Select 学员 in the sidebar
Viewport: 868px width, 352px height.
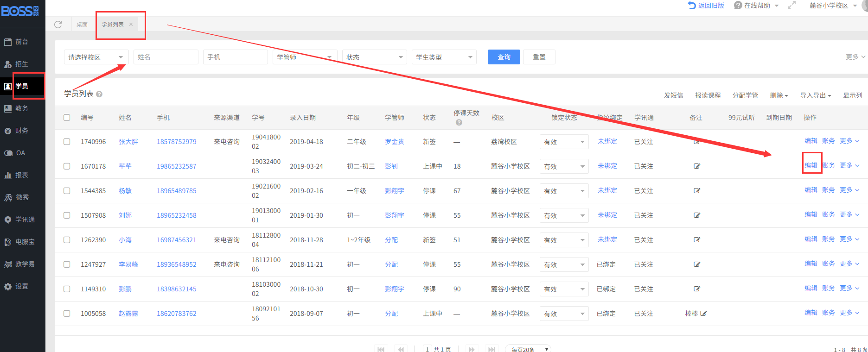[x=22, y=86]
